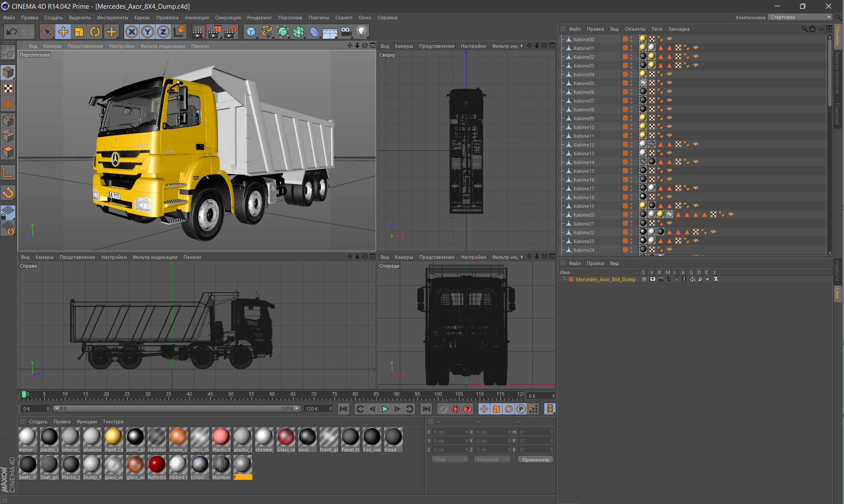Add a Cube primitive object

(251, 32)
